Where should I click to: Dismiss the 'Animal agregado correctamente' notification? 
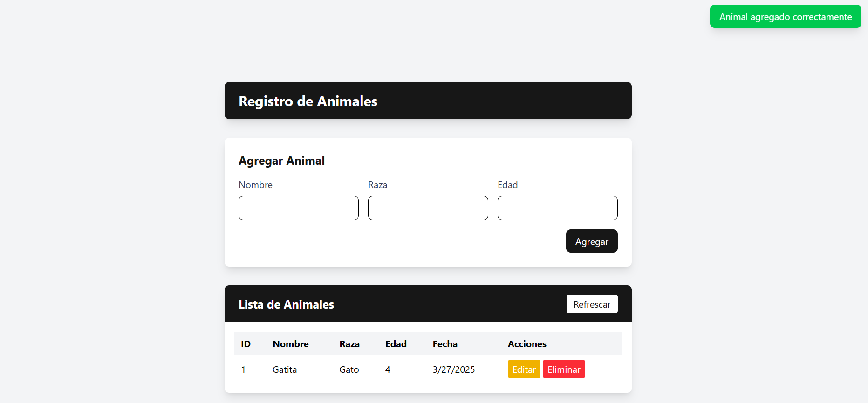786,16
